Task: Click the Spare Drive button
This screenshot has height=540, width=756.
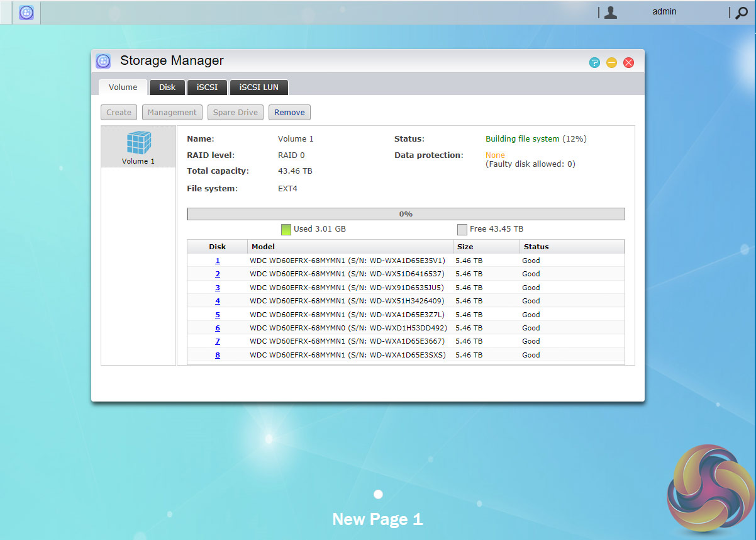Action: tap(235, 113)
